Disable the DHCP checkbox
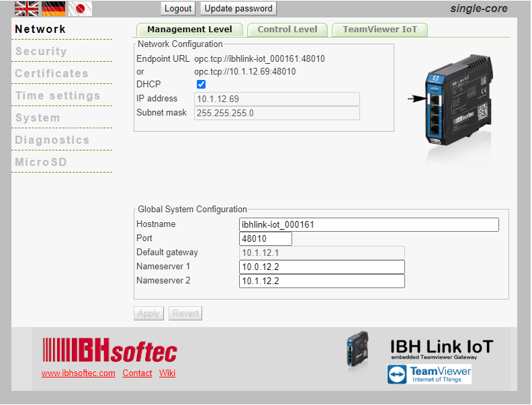Viewport: 532px width, 405px height. pos(201,84)
